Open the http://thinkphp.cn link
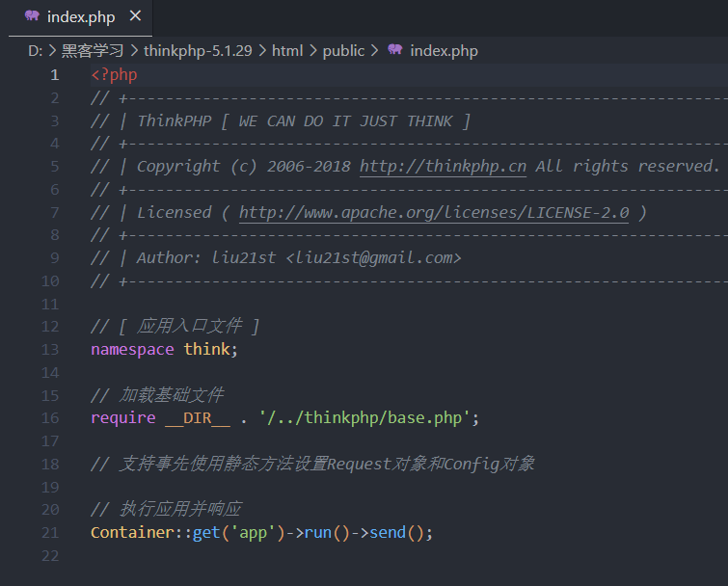Screen dimensions: 728x586 [443, 167]
